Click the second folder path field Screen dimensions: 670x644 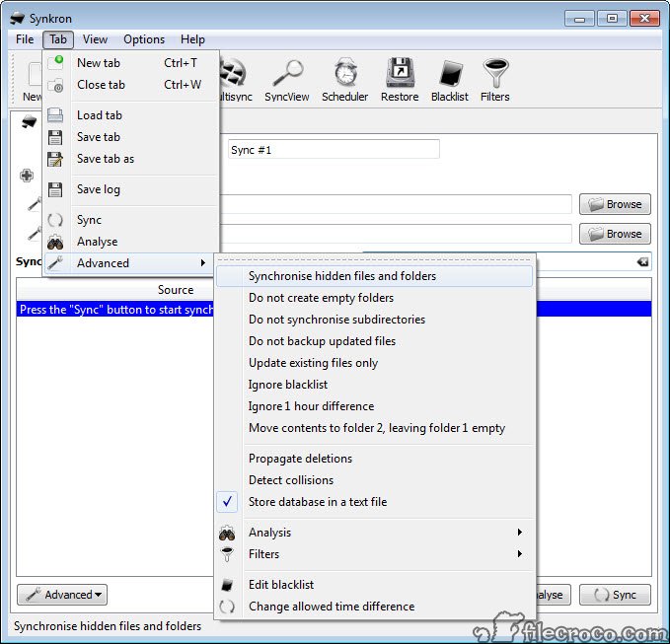tap(396, 234)
